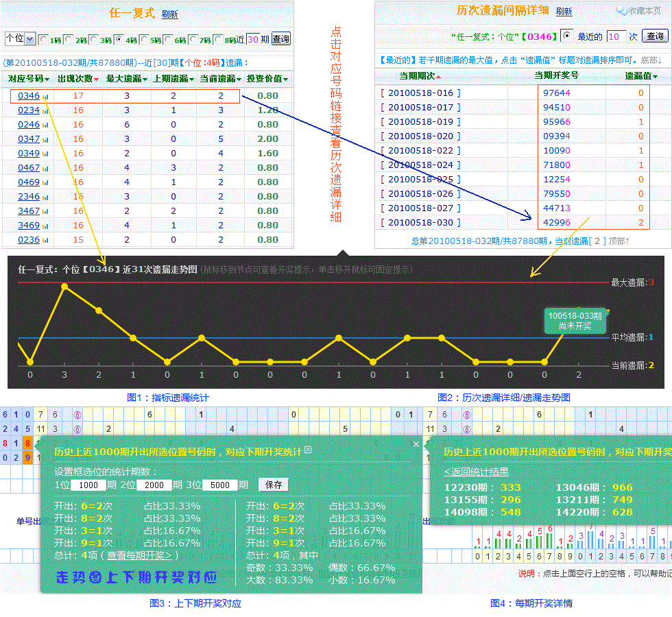Open the chart icon next to code 0467

point(46,169)
